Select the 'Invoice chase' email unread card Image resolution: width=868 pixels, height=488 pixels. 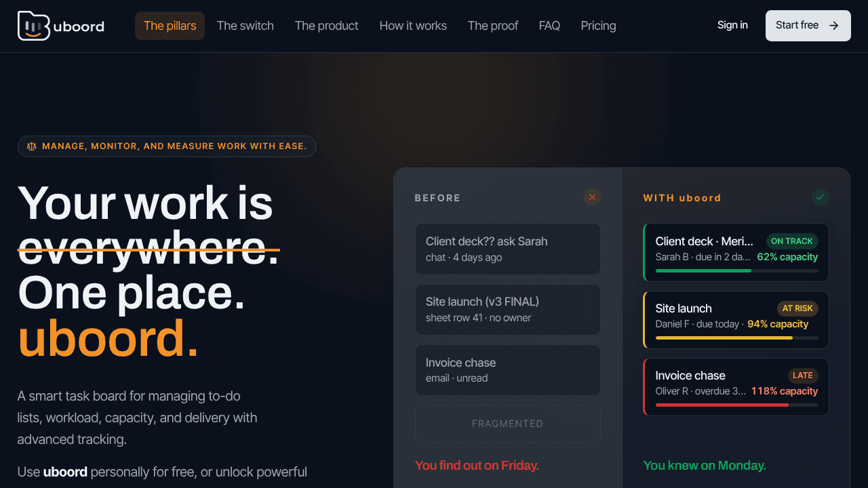[x=507, y=370]
